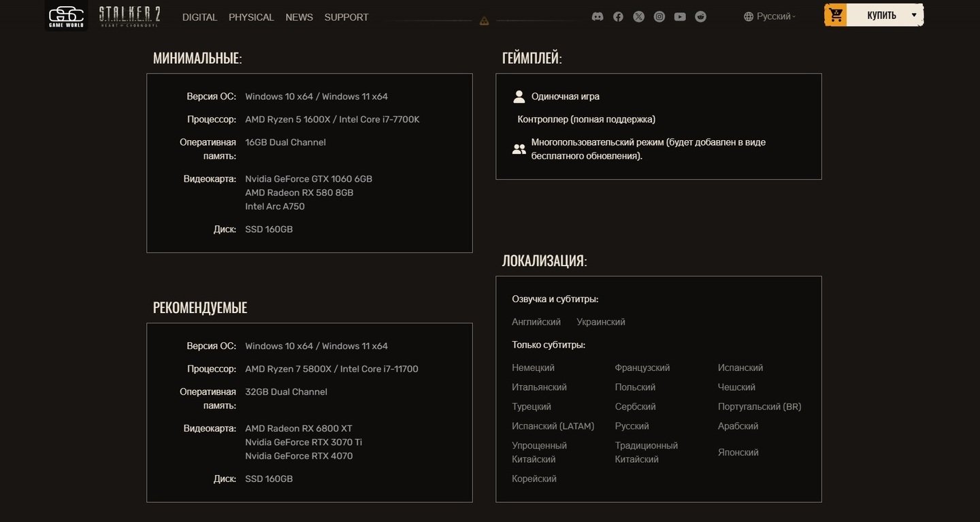The width and height of the screenshot is (980, 522).
Task: Click 'SSD 160GB' in the minimum requirements
Action: [269, 229]
